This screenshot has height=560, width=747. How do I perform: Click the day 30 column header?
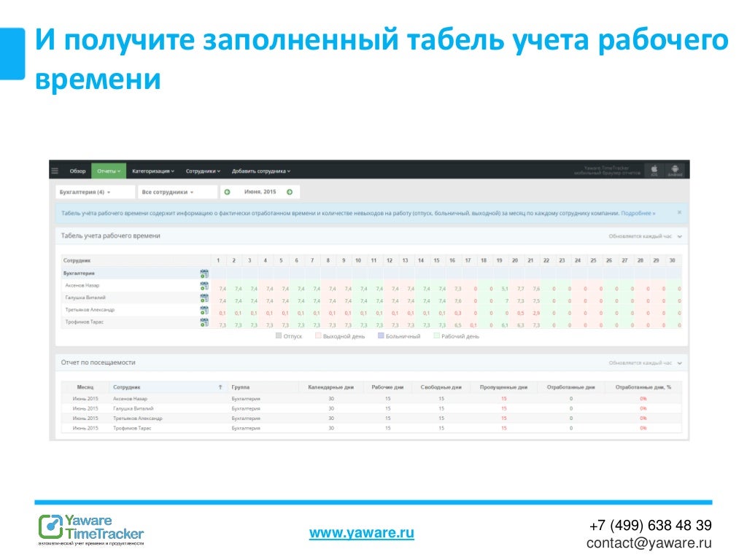click(x=672, y=260)
